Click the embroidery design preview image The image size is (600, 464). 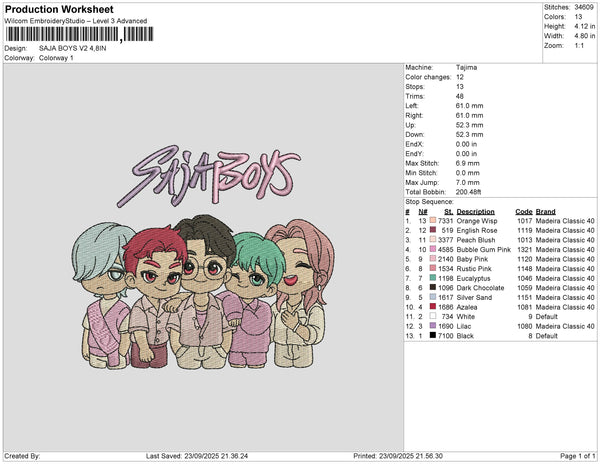(x=203, y=257)
